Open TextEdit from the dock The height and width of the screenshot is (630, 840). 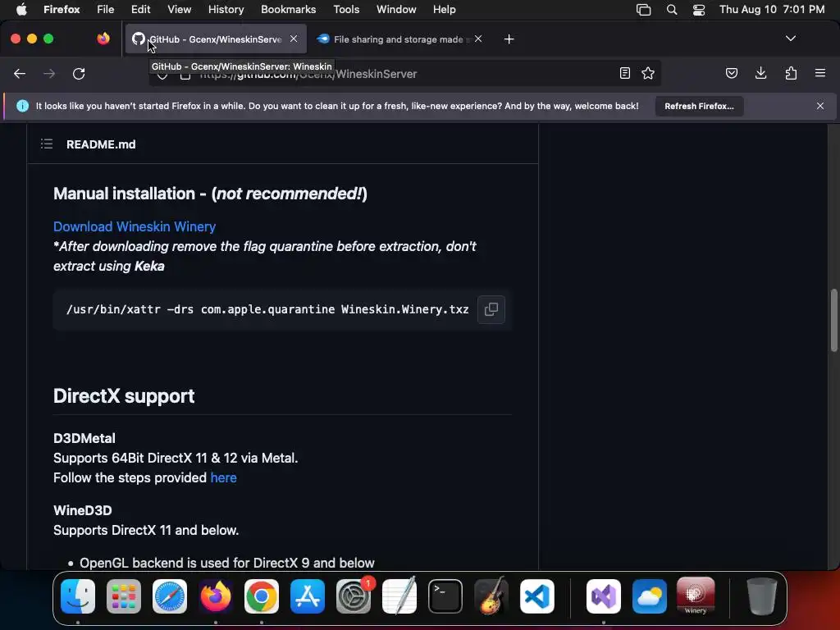[399, 596]
